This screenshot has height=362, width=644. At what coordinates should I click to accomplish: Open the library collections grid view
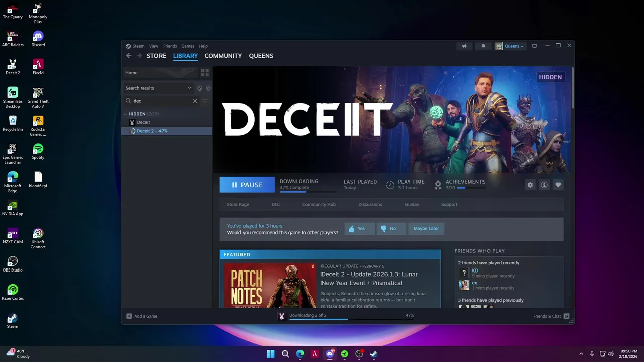pos(205,73)
